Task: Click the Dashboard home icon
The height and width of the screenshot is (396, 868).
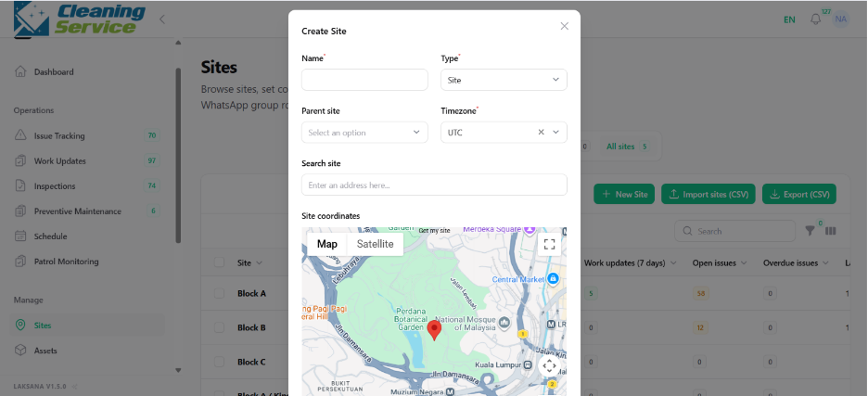Action: click(20, 71)
